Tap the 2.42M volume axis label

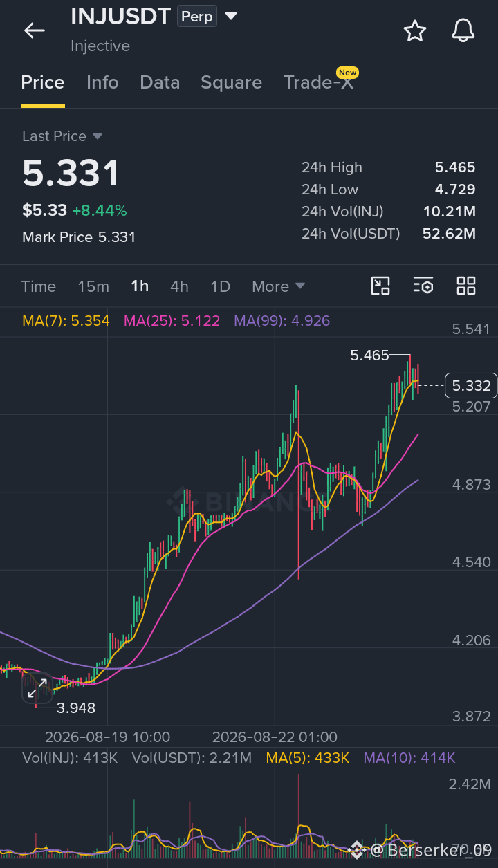(x=470, y=784)
